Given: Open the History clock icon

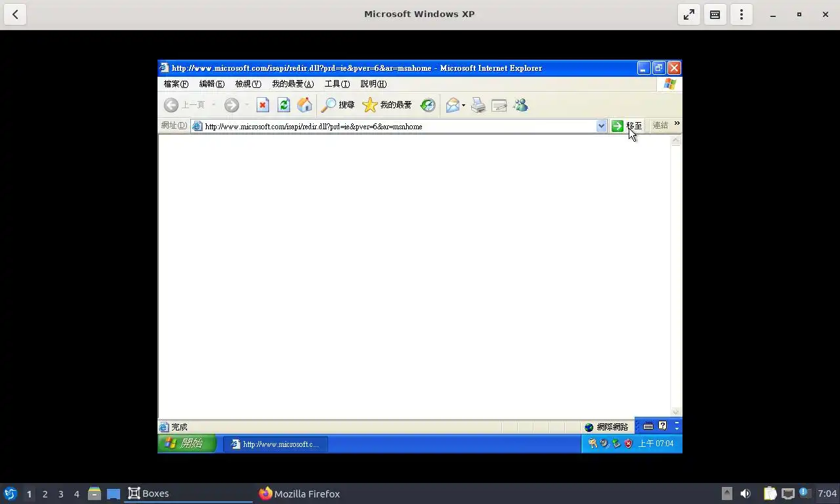Looking at the screenshot, I should point(428,105).
